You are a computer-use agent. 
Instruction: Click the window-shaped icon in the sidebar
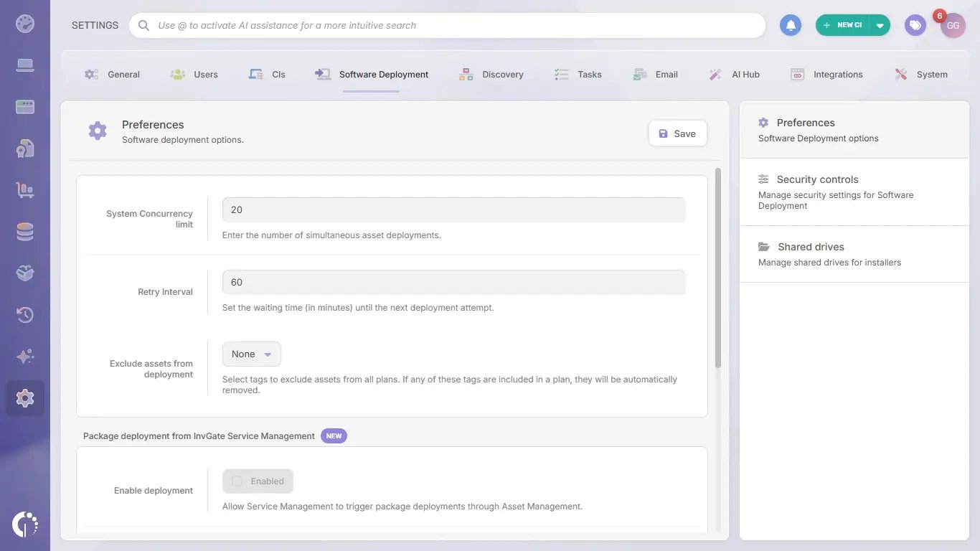25,107
